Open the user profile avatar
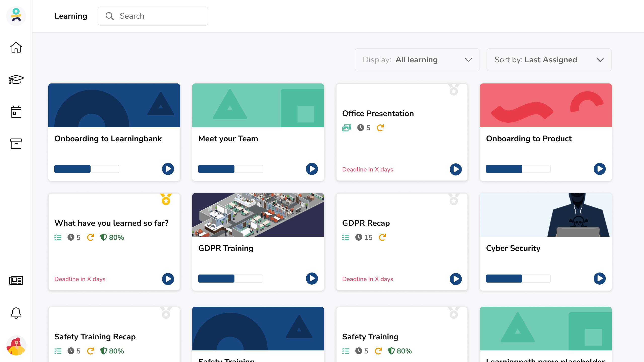The image size is (644, 362). coord(16,345)
